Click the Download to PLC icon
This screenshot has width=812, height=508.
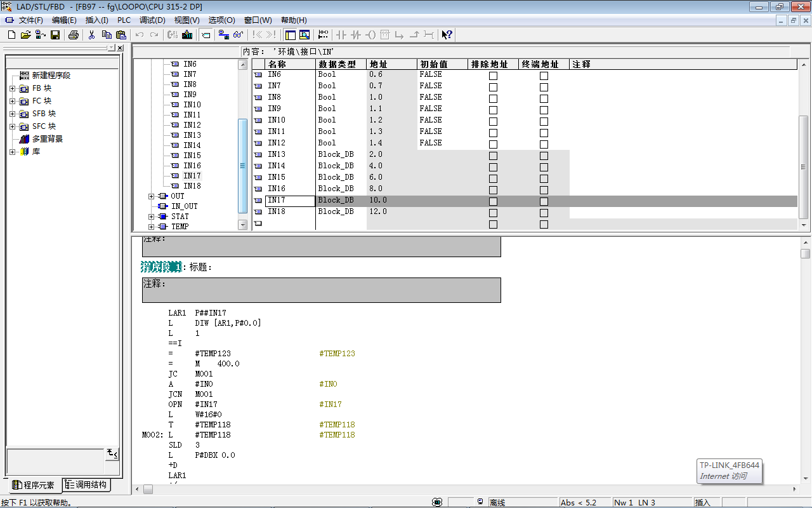pyautogui.click(x=187, y=35)
